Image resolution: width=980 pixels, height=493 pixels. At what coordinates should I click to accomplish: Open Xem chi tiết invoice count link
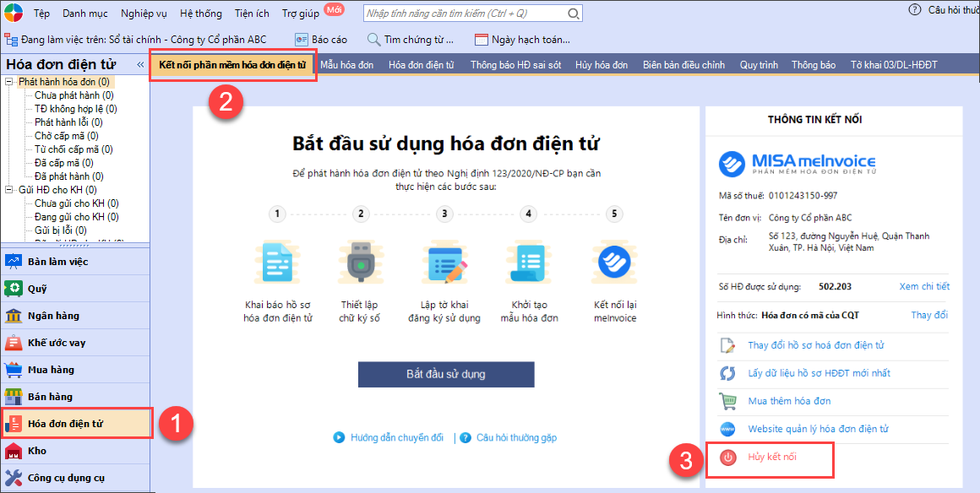(x=924, y=286)
